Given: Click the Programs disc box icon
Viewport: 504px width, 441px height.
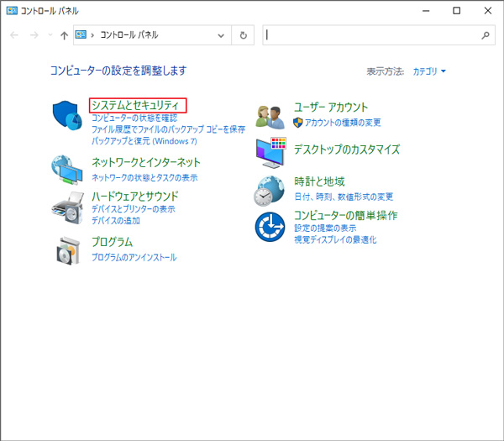Looking at the screenshot, I should point(68,250).
